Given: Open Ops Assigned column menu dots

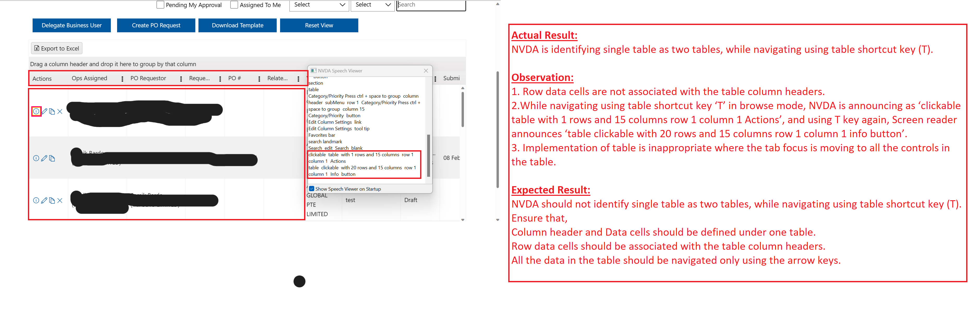Looking at the screenshot, I should pos(122,79).
